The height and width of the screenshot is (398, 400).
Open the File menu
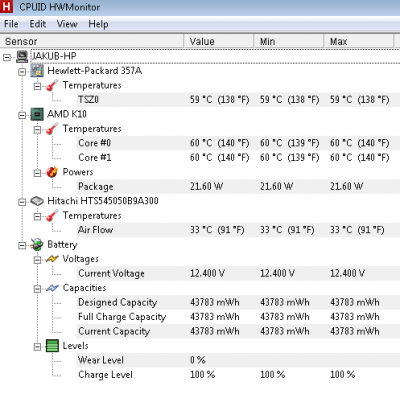tap(11, 24)
